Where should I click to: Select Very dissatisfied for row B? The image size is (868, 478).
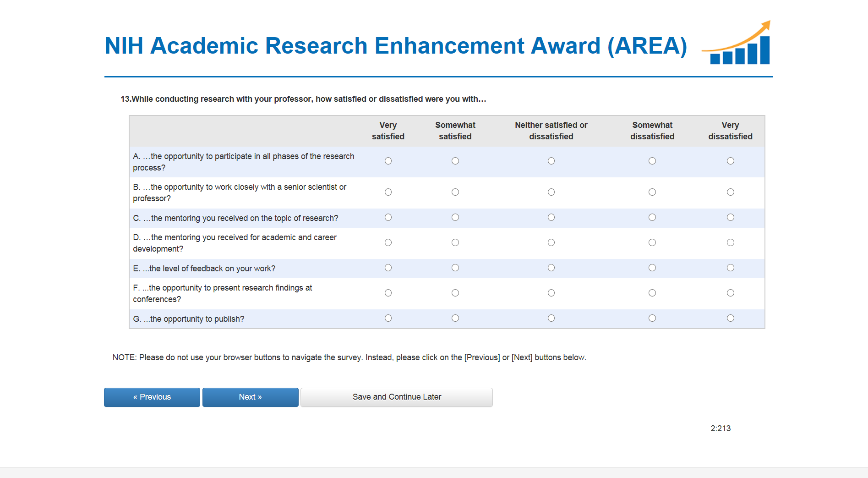coord(730,192)
